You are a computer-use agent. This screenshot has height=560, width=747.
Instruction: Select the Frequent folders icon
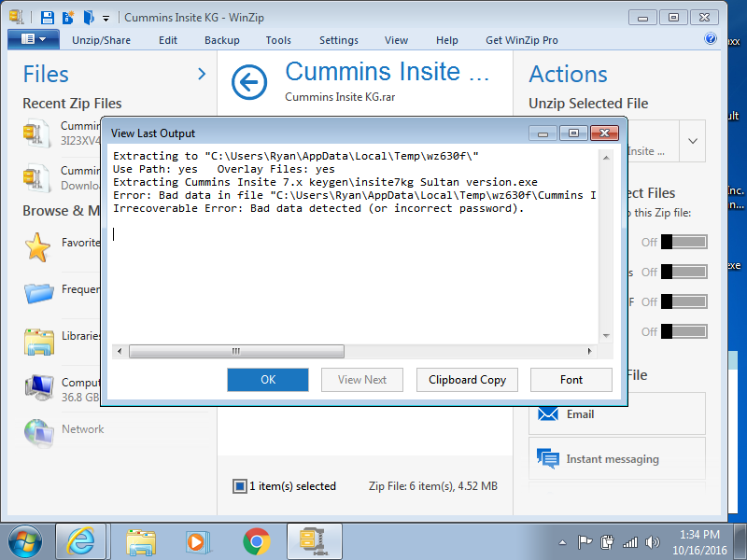38,292
